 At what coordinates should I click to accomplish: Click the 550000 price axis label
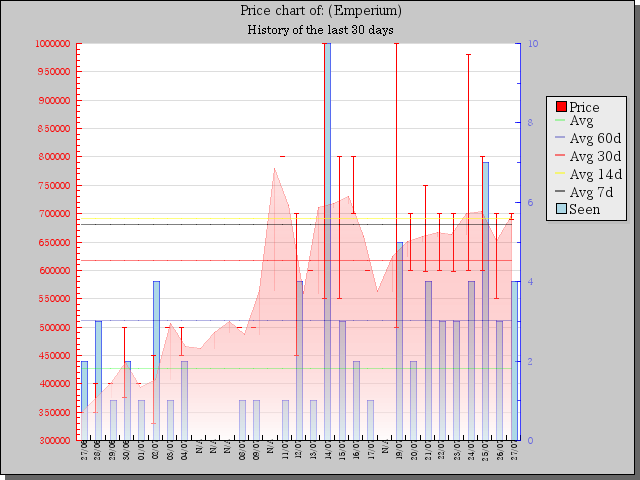[x=54, y=298]
